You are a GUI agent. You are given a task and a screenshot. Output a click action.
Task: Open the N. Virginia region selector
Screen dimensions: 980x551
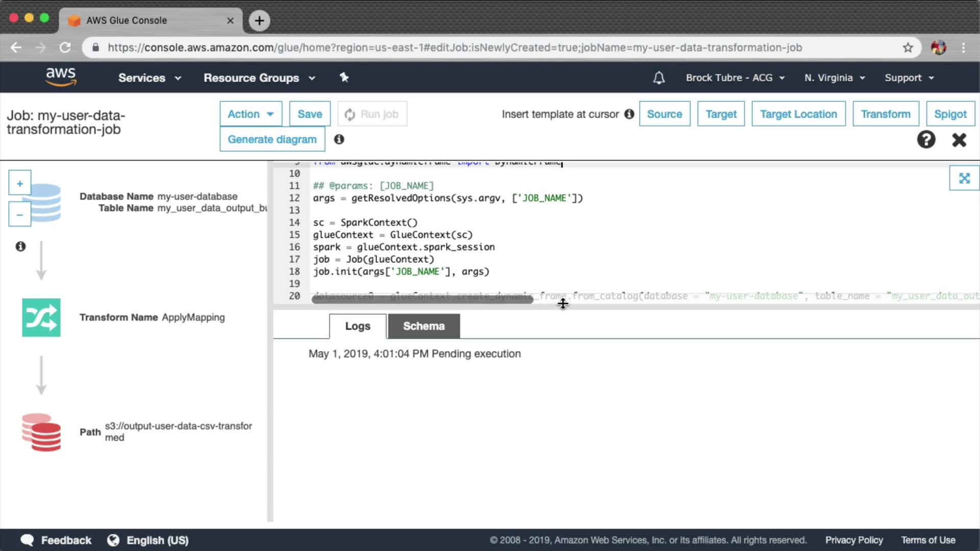click(x=835, y=78)
